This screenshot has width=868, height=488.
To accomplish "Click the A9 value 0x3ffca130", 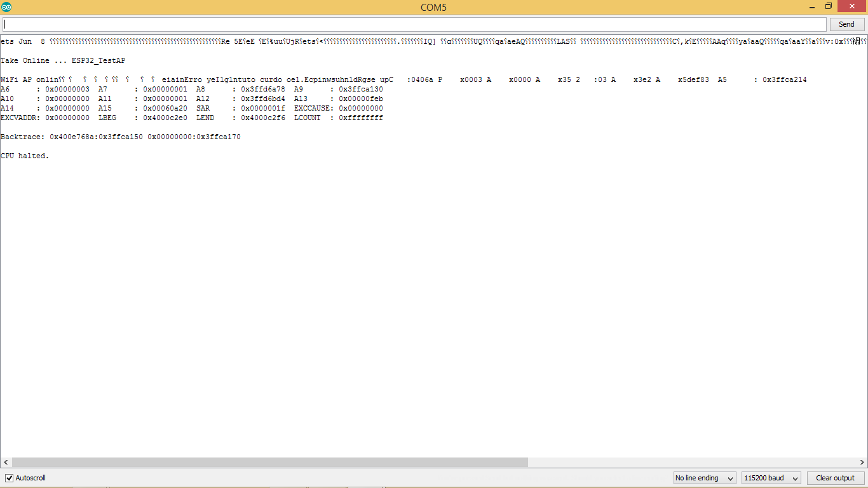I will pos(361,89).
